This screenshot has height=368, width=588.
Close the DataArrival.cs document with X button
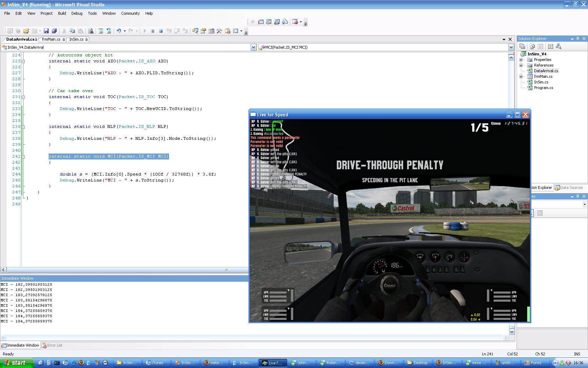(x=510, y=39)
